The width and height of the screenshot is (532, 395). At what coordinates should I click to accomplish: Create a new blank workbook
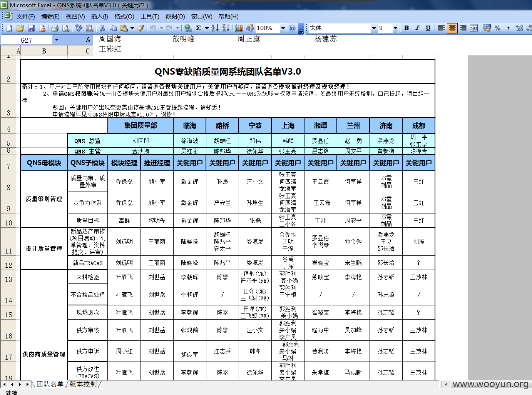click(10, 28)
